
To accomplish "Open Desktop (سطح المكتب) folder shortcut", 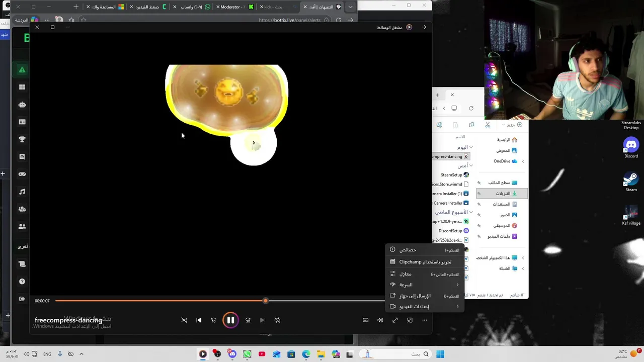I will click(502, 183).
